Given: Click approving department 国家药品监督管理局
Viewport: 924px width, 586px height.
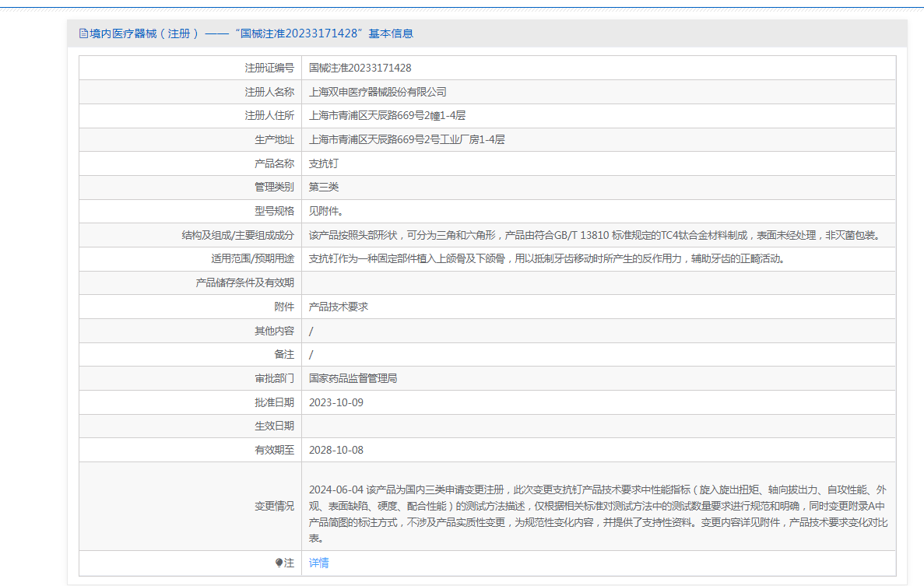Looking at the screenshot, I should 353,378.
